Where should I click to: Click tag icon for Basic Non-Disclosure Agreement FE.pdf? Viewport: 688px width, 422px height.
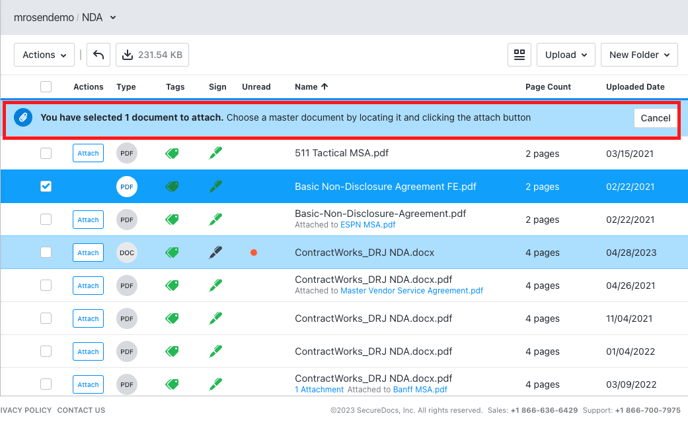point(172,186)
